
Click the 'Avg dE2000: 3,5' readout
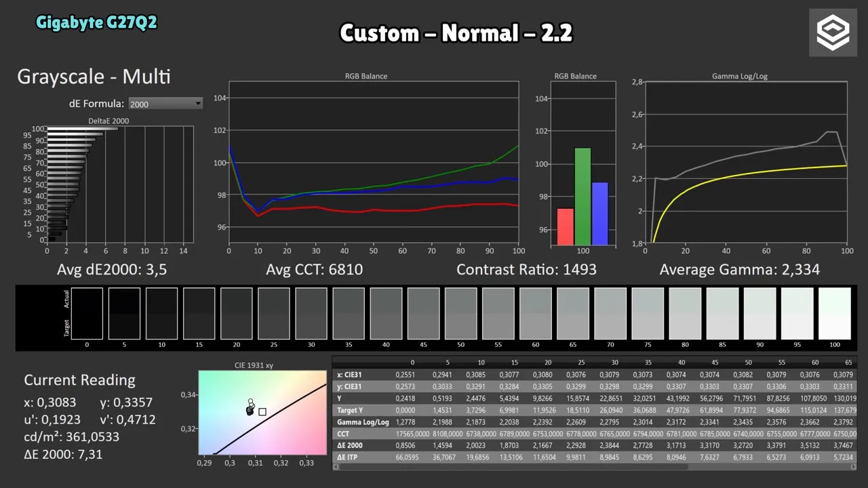pyautogui.click(x=112, y=270)
